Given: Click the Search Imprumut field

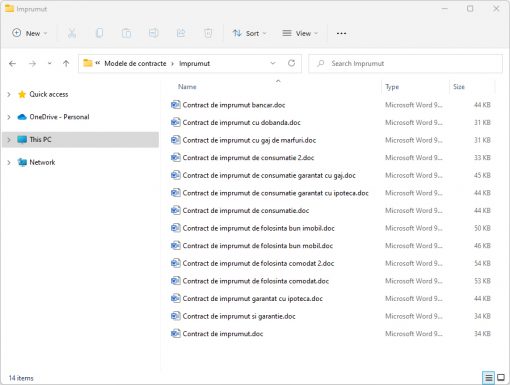Looking at the screenshot, I should pos(405,63).
